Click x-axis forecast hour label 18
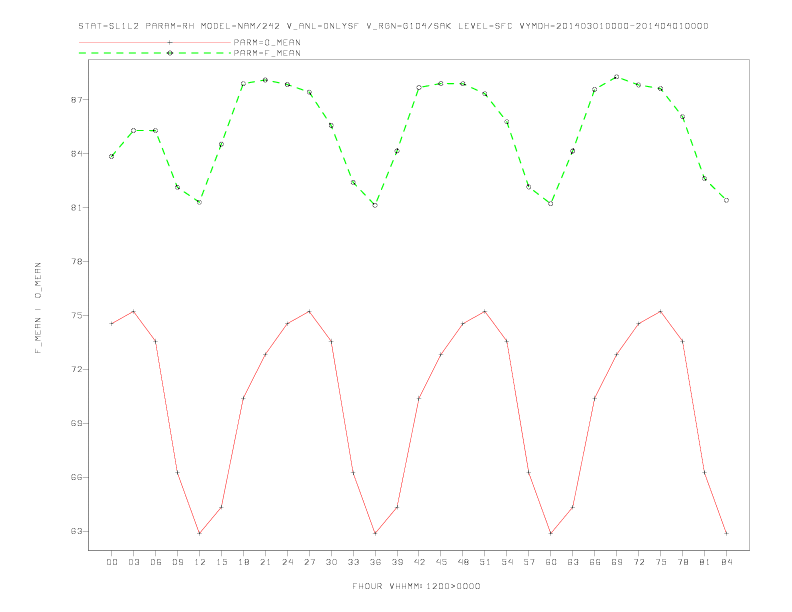Viewport: 792px width, 612px height. click(243, 562)
